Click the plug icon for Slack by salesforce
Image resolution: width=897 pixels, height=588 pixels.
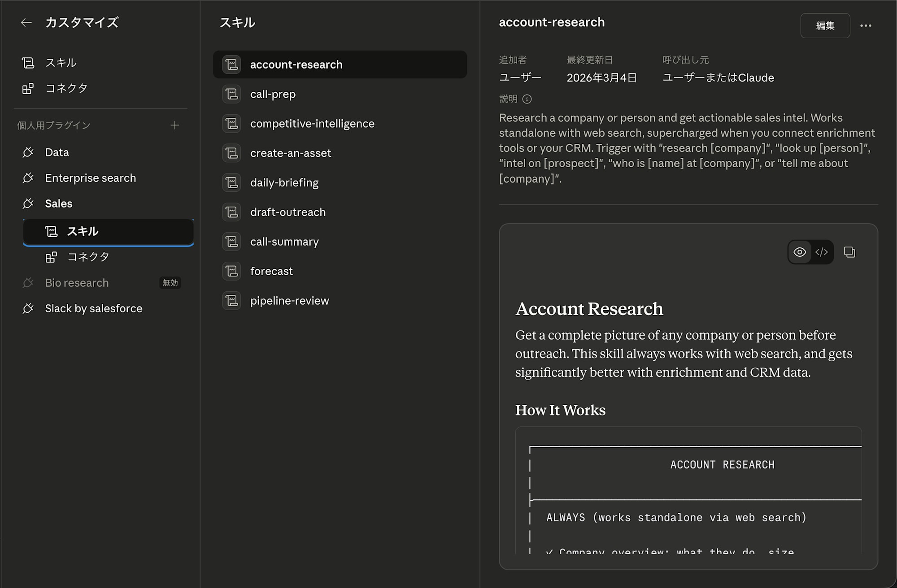(28, 308)
